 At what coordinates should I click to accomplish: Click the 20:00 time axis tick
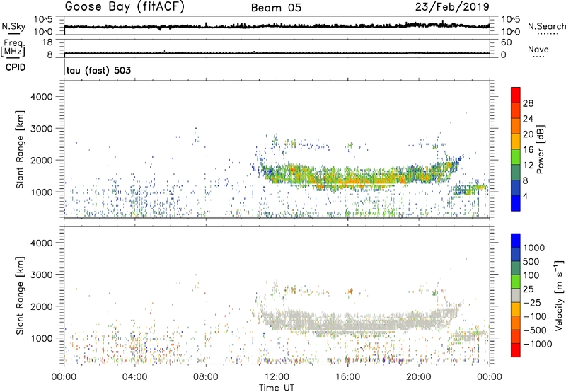tap(419, 377)
